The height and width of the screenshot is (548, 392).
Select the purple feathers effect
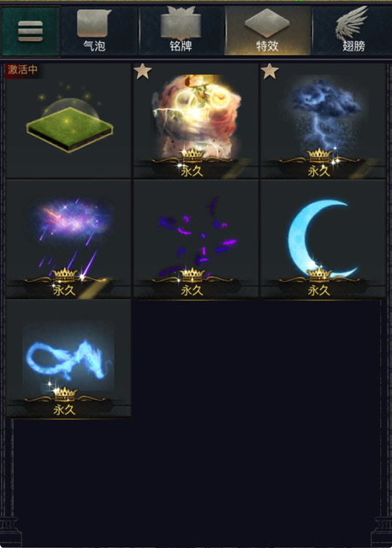[196, 239]
